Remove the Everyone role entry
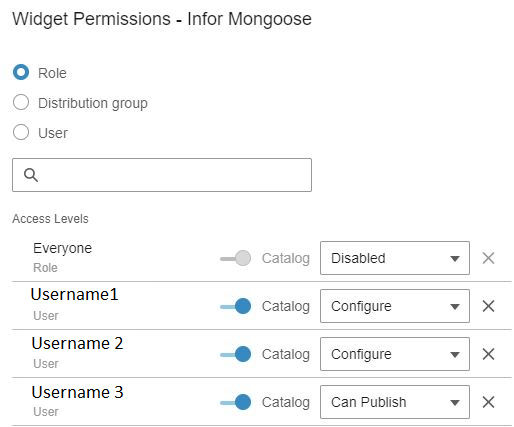514x427 pixels. [x=488, y=258]
